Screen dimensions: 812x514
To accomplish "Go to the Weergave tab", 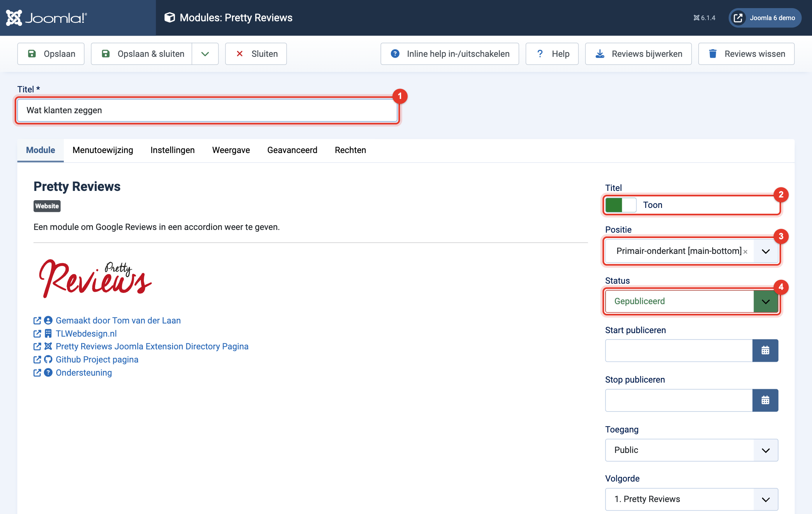I will (x=231, y=150).
